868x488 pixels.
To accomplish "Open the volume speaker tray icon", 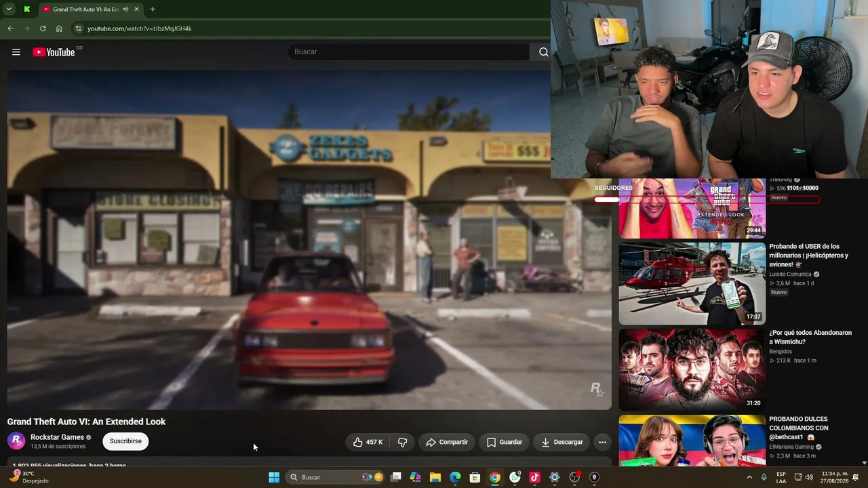I will 809,477.
